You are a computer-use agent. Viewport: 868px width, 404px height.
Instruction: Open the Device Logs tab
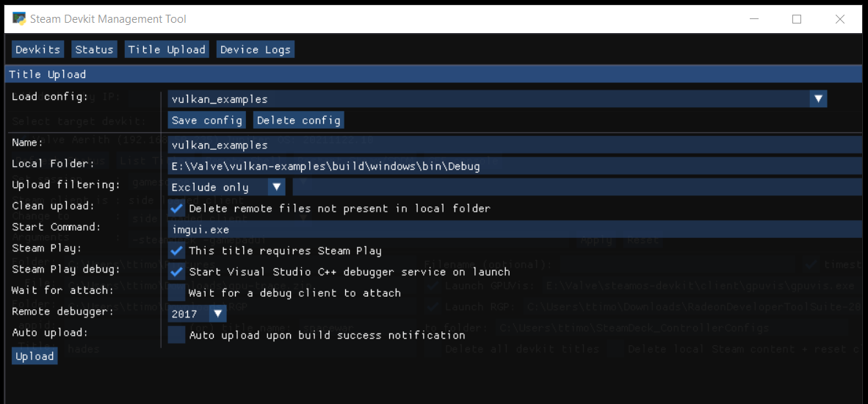(256, 49)
